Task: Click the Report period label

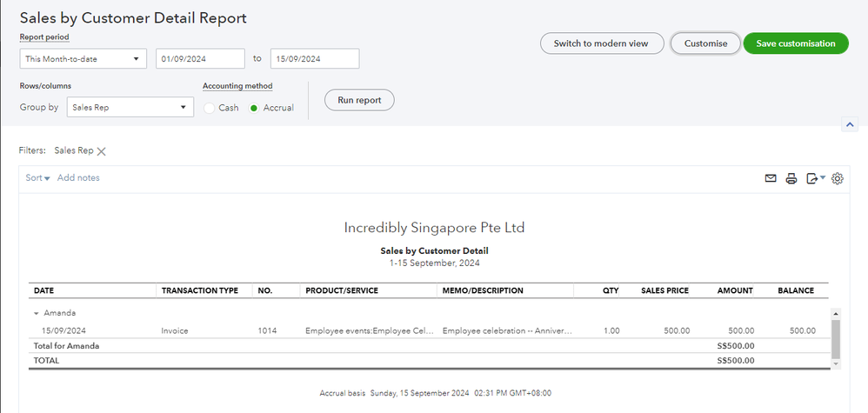Action: 45,37
